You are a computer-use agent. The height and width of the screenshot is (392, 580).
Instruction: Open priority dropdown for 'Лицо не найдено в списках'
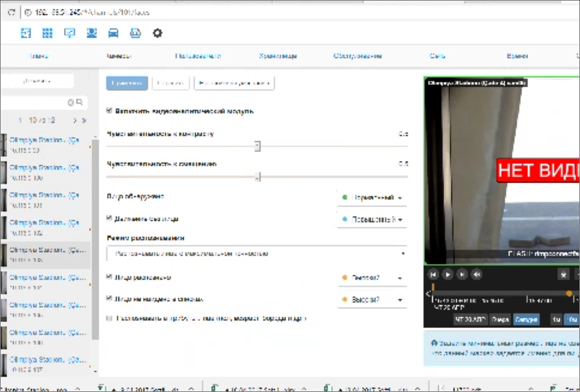tap(372, 300)
